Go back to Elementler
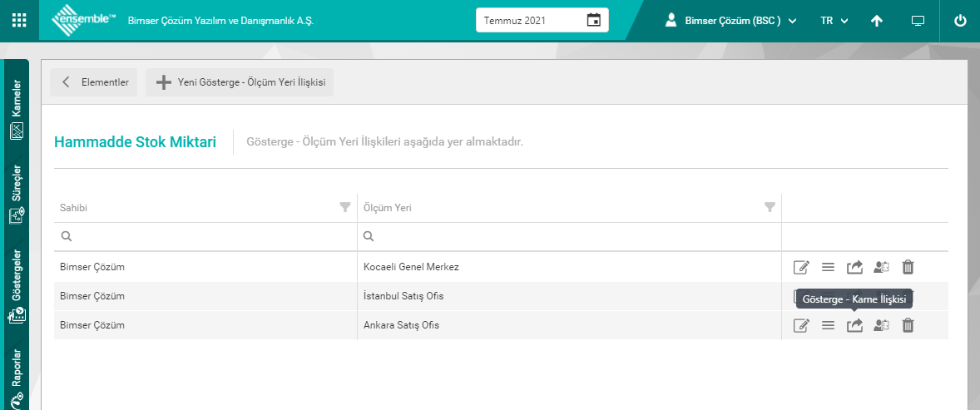Screen dimensions: 980x410 (94, 82)
